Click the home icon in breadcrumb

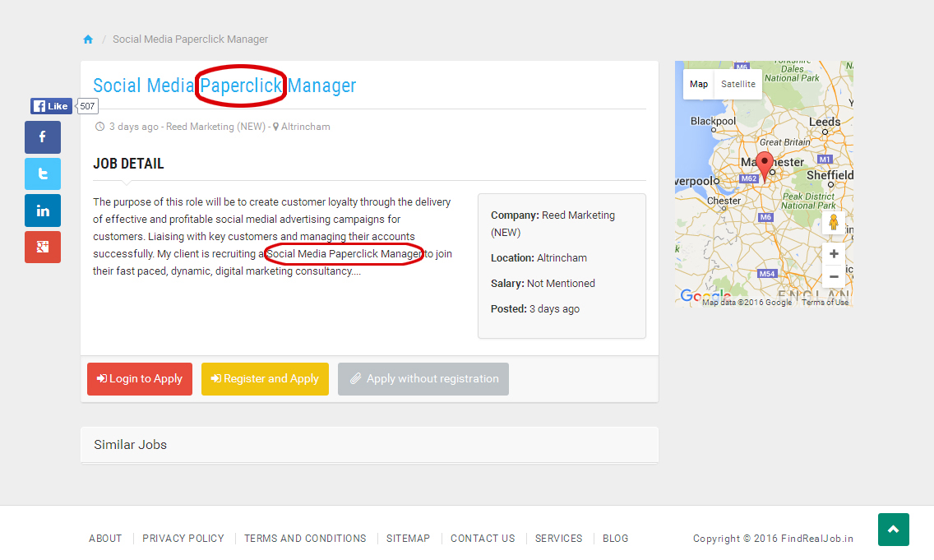pos(88,39)
